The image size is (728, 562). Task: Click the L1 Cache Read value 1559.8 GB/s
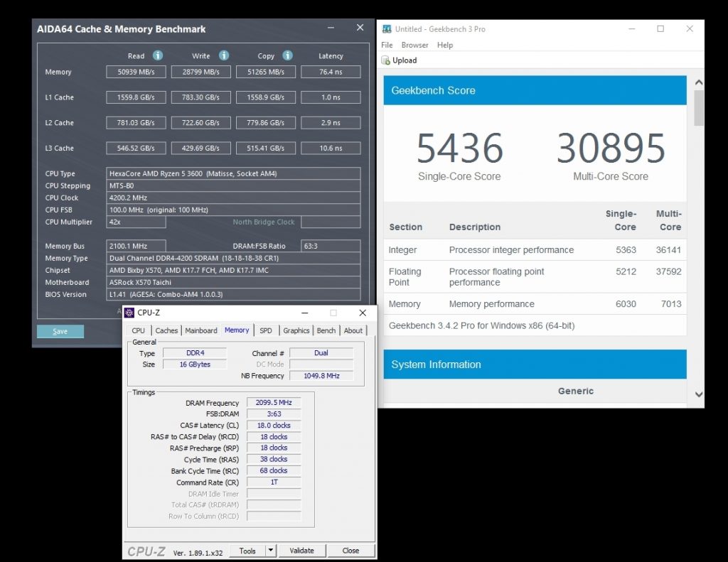tap(136, 97)
